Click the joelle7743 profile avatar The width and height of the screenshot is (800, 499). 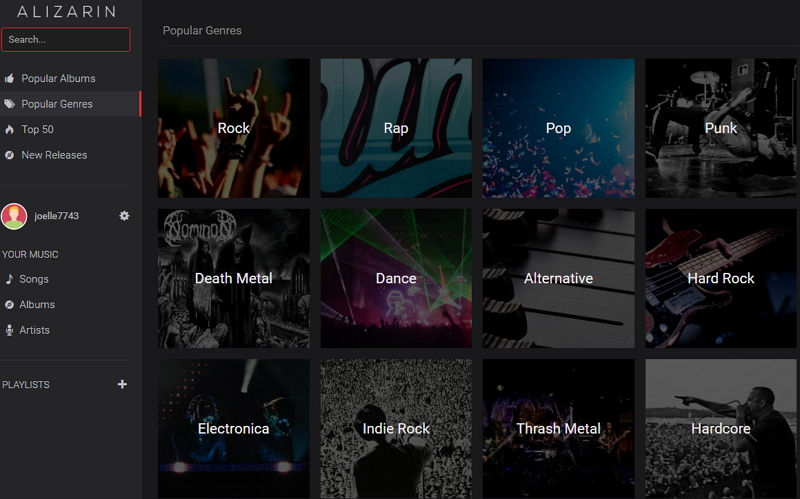(x=14, y=216)
